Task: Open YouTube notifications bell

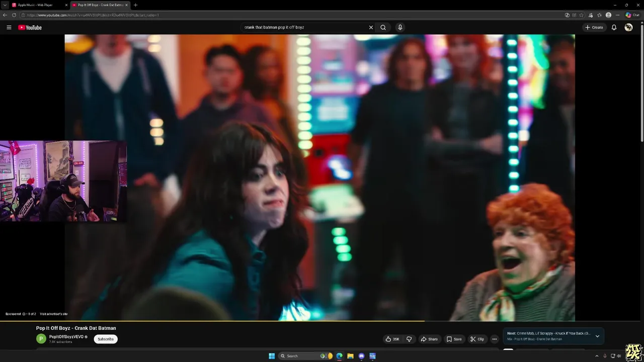Action: point(614,27)
